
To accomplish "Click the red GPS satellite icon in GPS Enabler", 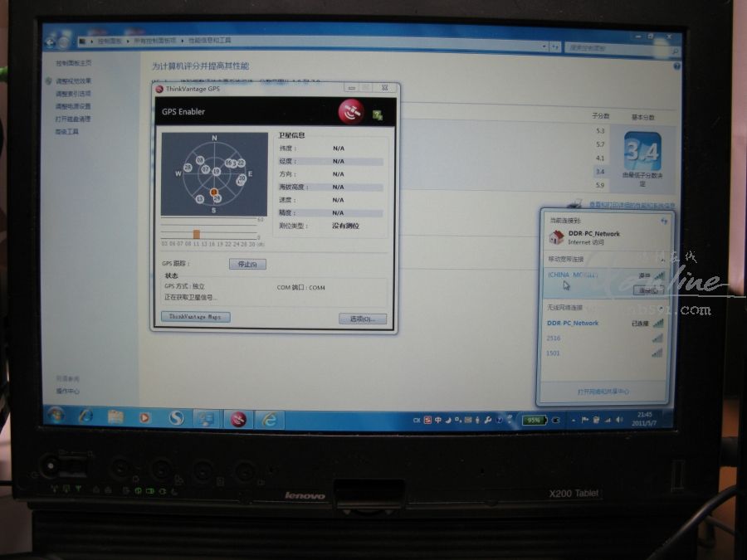I will click(x=350, y=111).
